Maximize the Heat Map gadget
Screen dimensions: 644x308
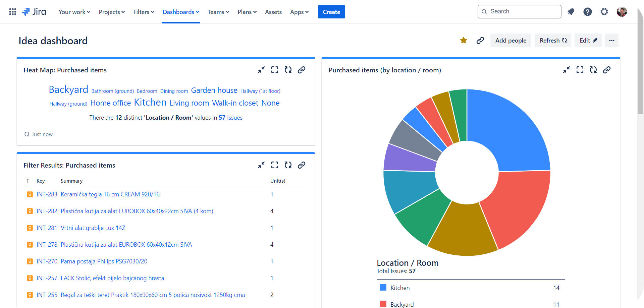(275, 70)
